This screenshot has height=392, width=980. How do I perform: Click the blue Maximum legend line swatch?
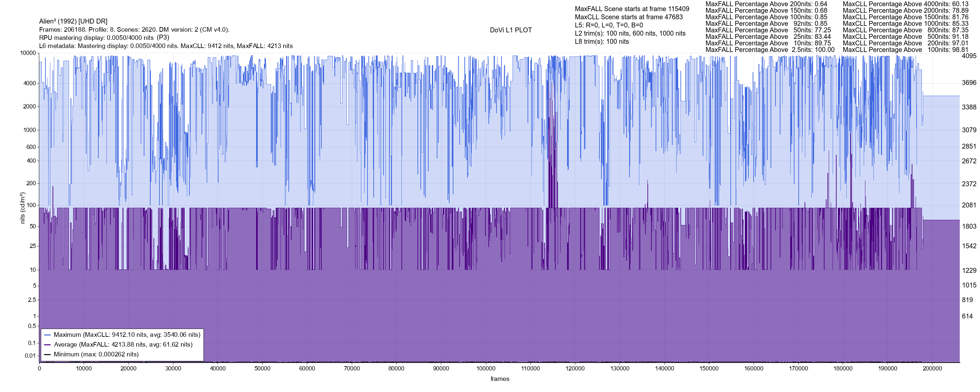point(47,335)
